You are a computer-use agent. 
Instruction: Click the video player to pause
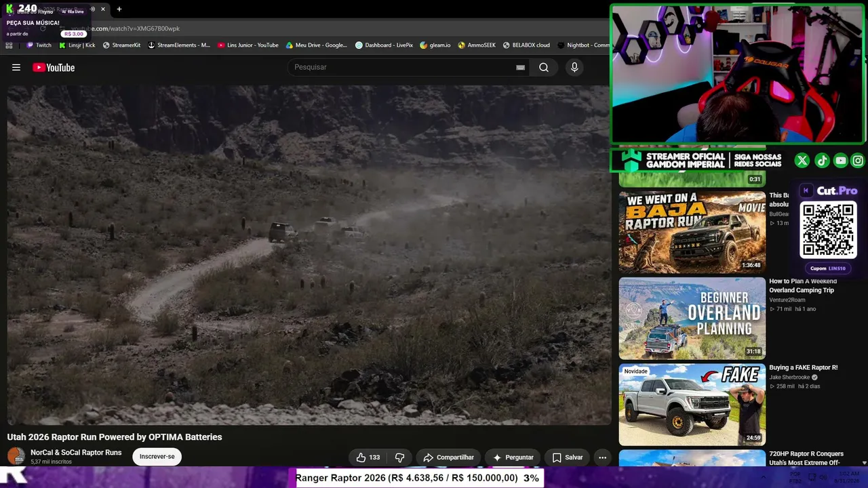coord(309,255)
